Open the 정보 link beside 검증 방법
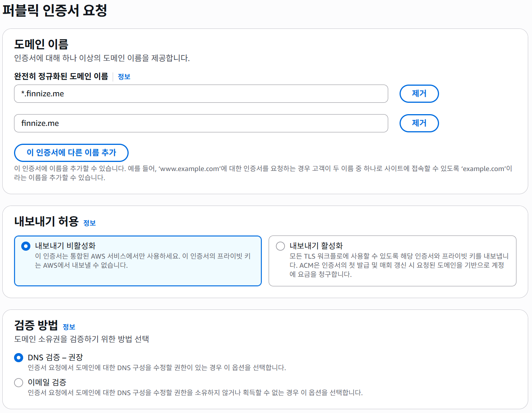 (69, 327)
